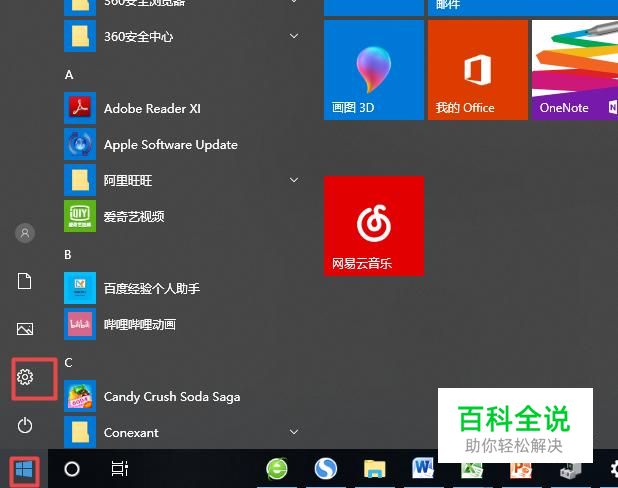618x488 pixels.
Task: Open the 我的 Office tile
Action: (478, 70)
